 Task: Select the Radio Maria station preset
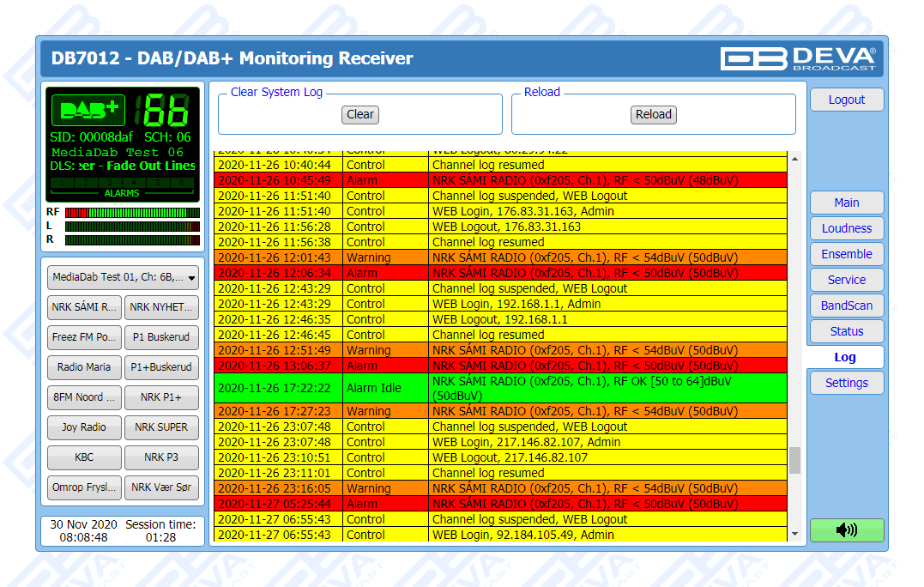click(x=84, y=367)
